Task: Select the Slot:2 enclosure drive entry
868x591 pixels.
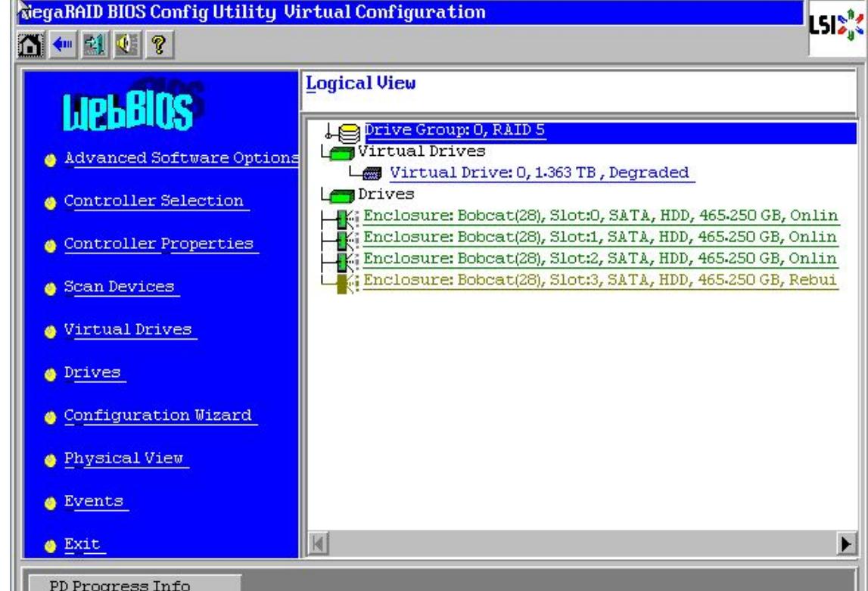Action: (x=600, y=259)
